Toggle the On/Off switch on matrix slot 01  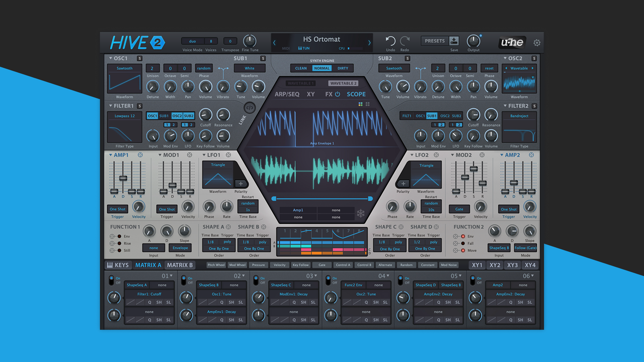tap(111, 280)
